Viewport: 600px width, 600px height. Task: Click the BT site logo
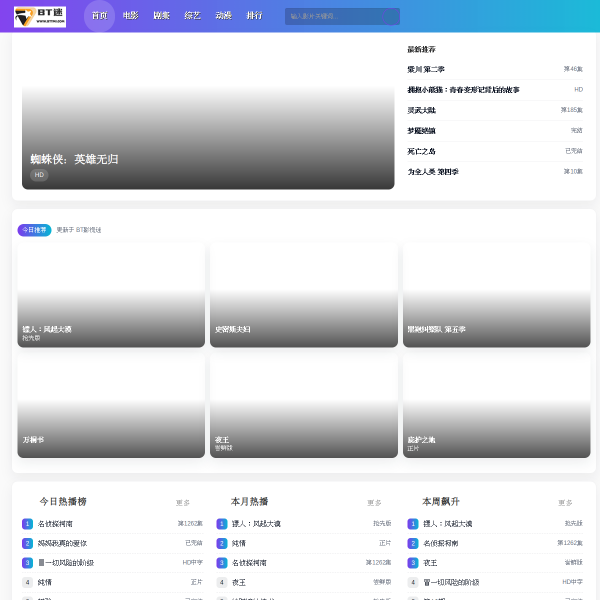tap(40, 17)
